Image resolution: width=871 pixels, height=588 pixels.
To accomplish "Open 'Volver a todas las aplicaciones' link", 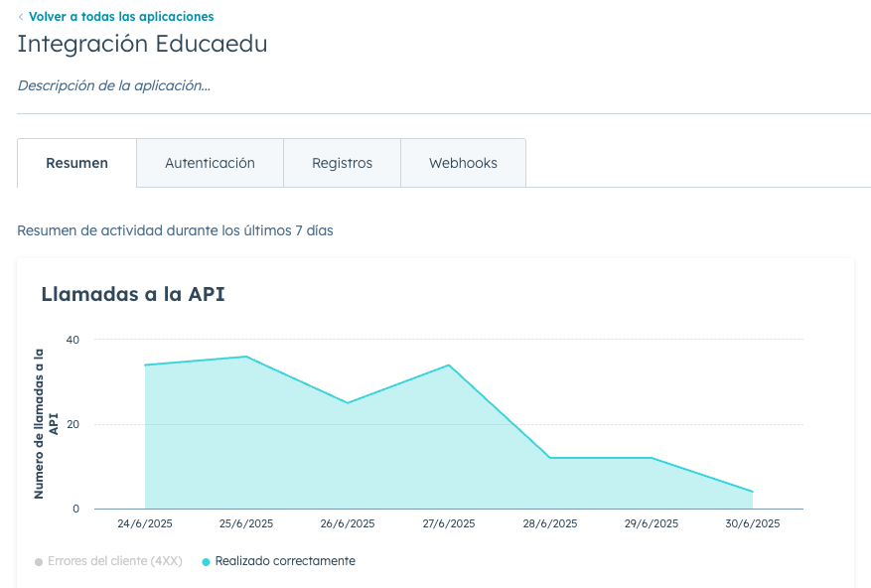I will coord(120,17).
